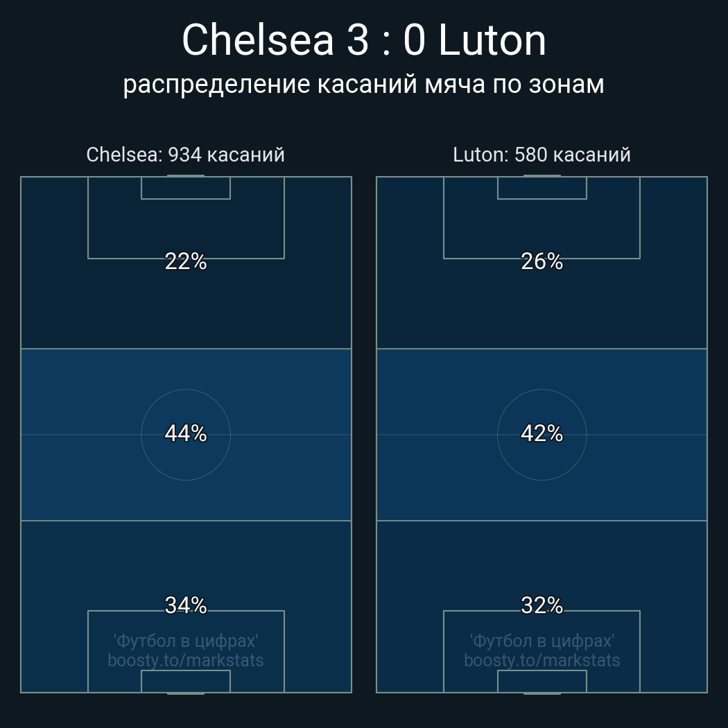
Task: Click 'Футбол в цифрах' watermark on Chelsea pitch
Action: [185, 641]
